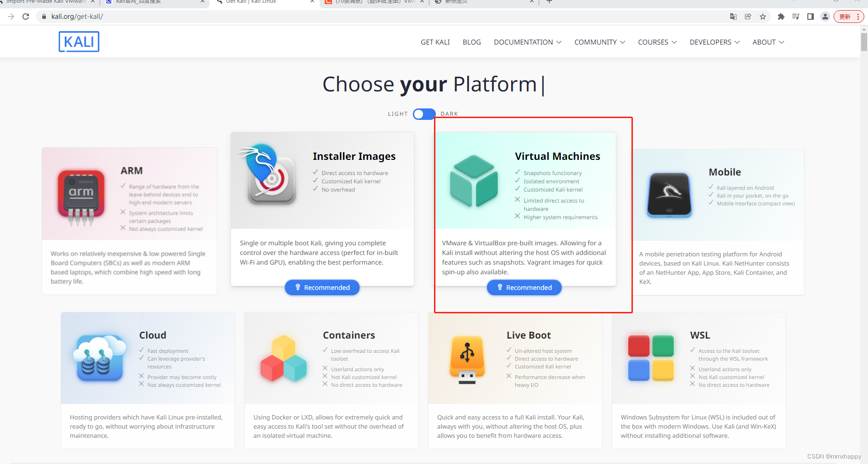Click the DARK label beside theme switch

449,114
